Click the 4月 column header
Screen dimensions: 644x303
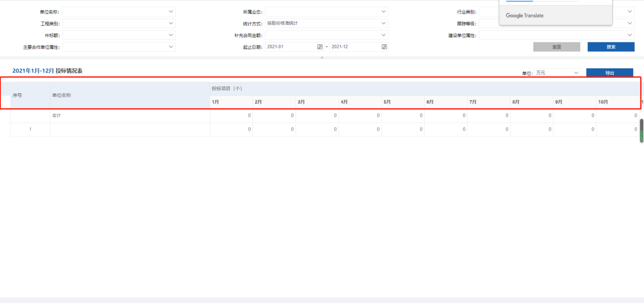click(x=360, y=102)
